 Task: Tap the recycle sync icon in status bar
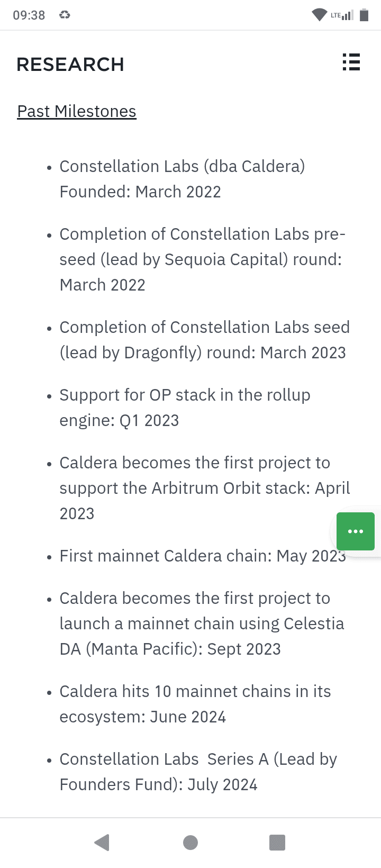[x=65, y=15]
